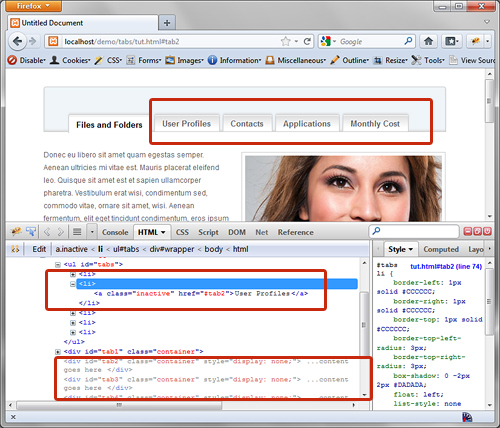
Task: Click the User Profiles anchor element line
Action: click(201, 294)
